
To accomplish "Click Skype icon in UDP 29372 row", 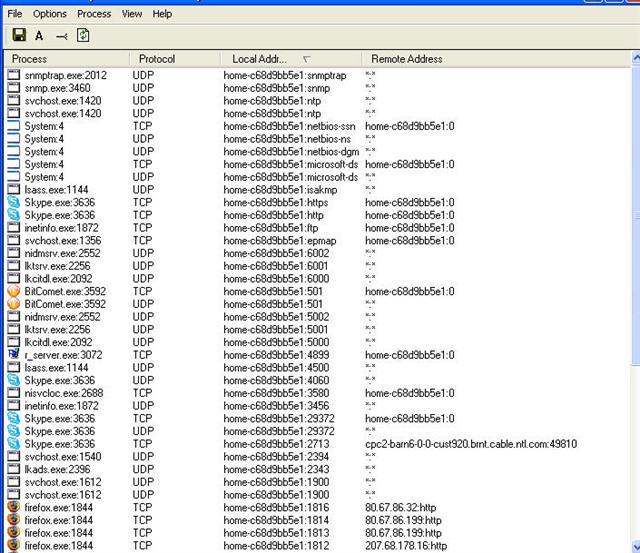I will click(13, 431).
